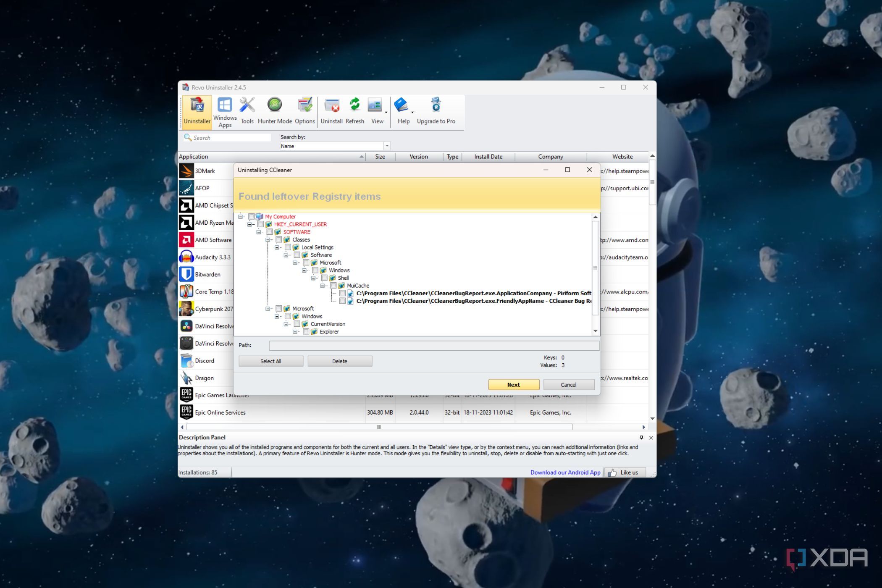
Task: Open the View dropdown arrow
Action: tap(386, 113)
